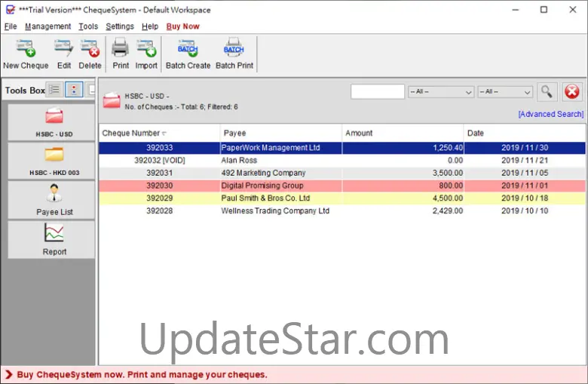
Task: Sort by Date column header
Action: [525, 133]
